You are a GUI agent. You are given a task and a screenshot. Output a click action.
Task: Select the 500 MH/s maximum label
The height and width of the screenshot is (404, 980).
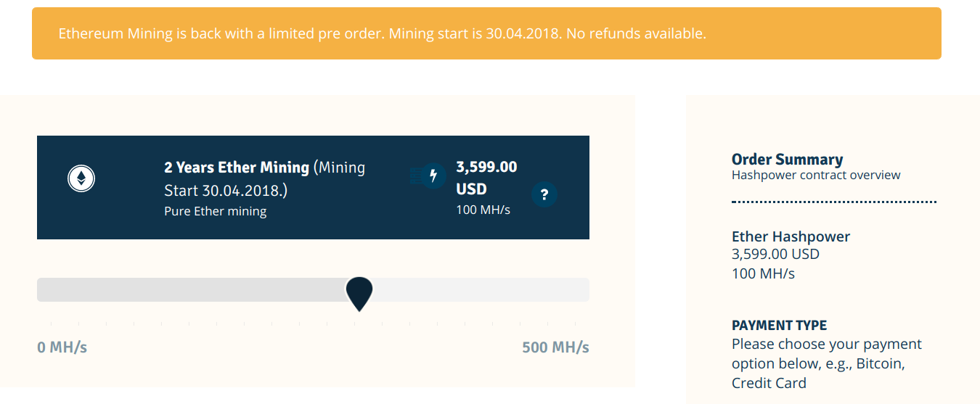555,347
